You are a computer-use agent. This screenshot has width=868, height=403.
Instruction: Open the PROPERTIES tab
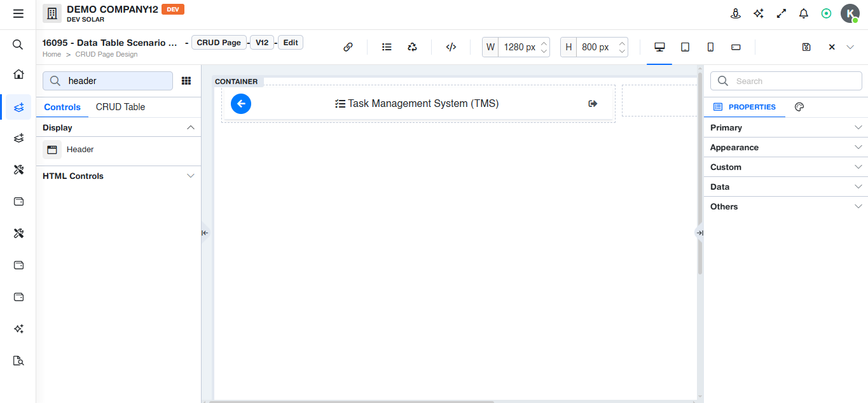click(745, 107)
